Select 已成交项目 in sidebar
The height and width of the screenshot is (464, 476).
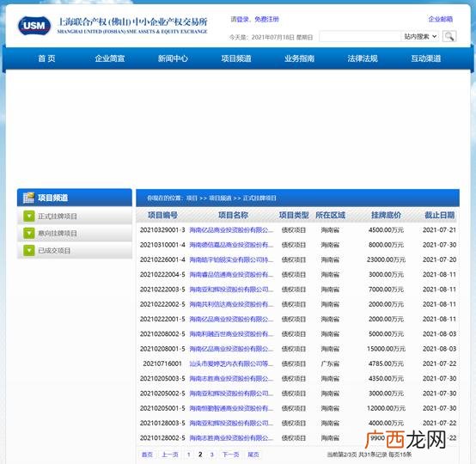54,251
